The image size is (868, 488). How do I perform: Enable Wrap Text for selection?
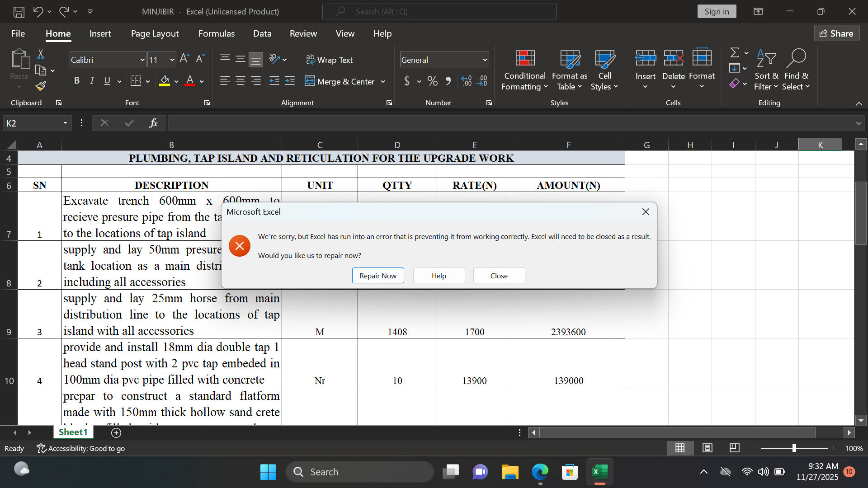(x=330, y=60)
